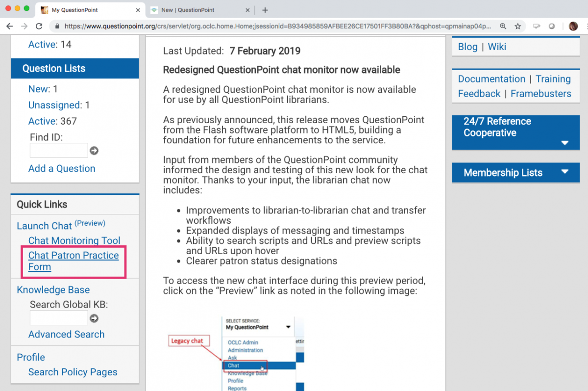Bookmark this page with the star icon
The height and width of the screenshot is (391, 588).
(x=517, y=26)
